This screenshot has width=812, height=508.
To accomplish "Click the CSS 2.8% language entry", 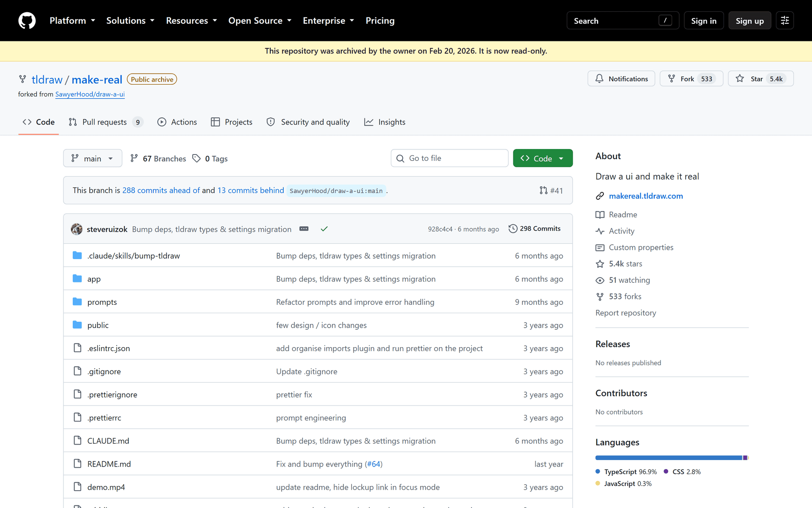I will (x=682, y=472).
